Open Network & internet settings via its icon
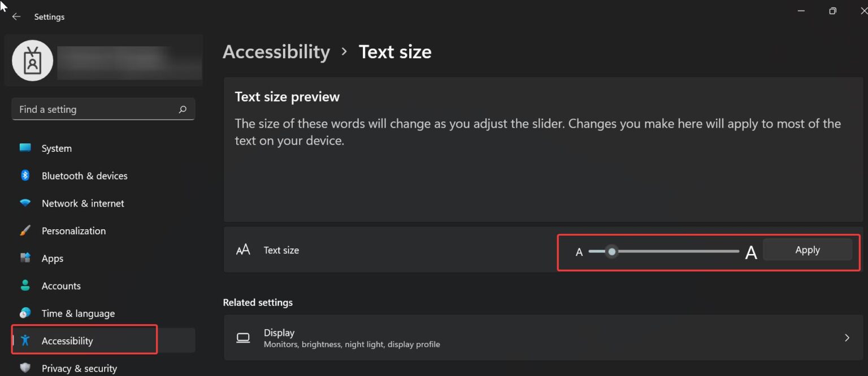Viewport: 868px width, 376px height. point(25,203)
